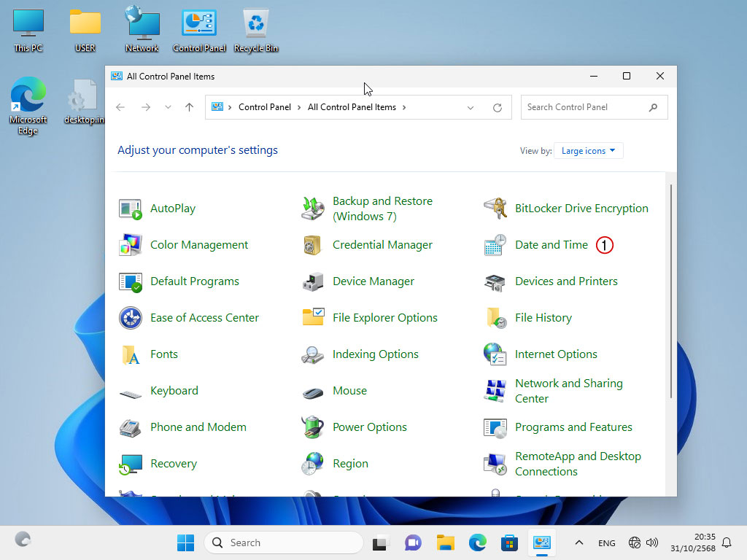Open the Start menu on the taskbar
Image resolution: width=747 pixels, height=560 pixels.
(185, 542)
